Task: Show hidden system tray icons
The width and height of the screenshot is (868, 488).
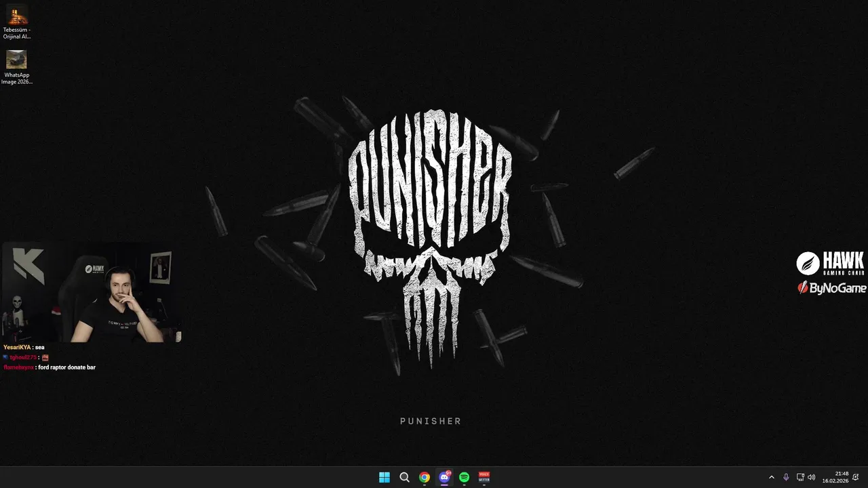Action: pyautogui.click(x=771, y=477)
